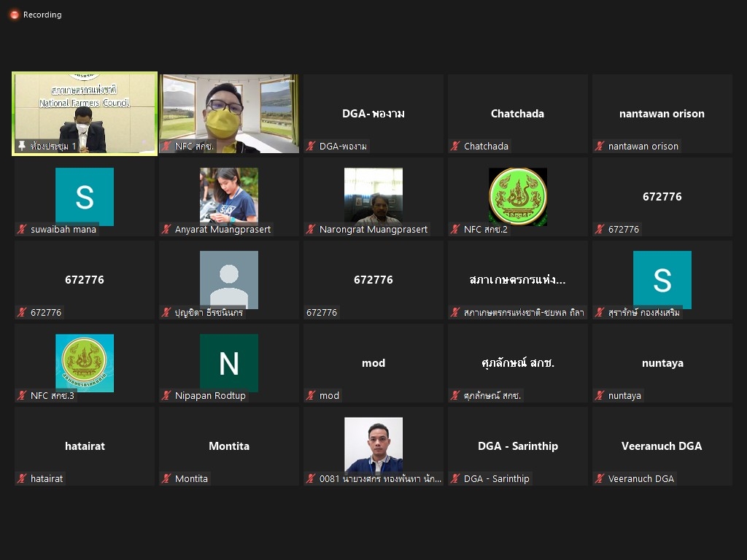Select the yellow-masked NFC สกช. video tile
The width and height of the screenshot is (747, 560).
coord(229,113)
